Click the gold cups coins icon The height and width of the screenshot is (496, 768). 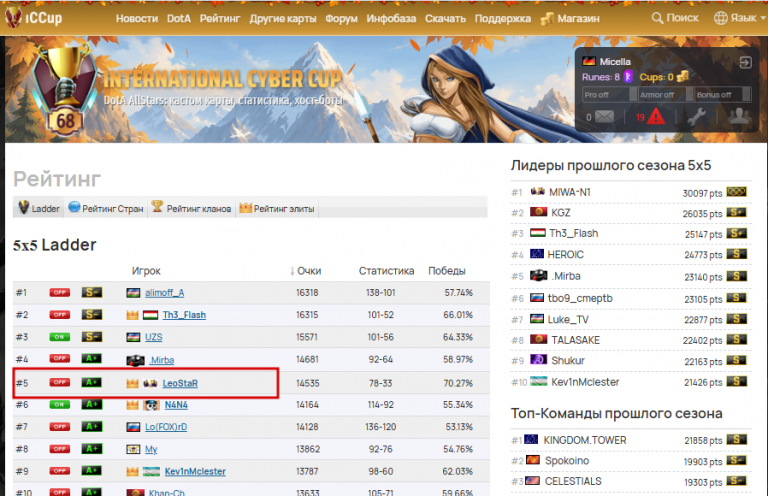[x=682, y=77]
